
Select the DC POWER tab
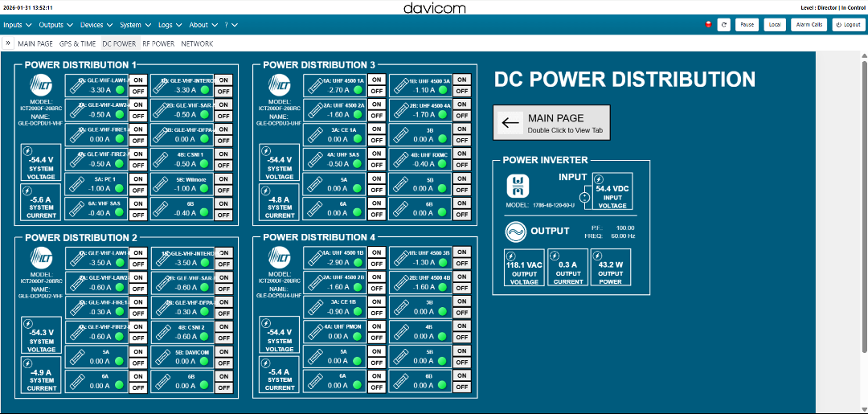point(119,43)
